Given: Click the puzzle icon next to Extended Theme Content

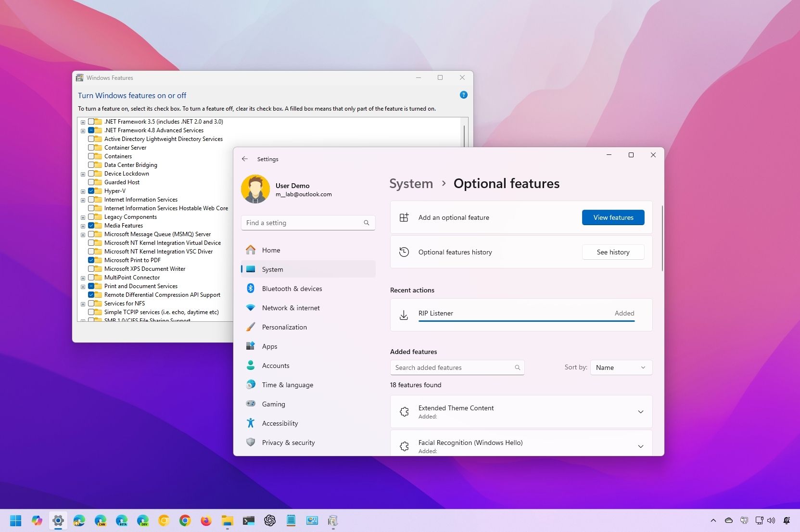Looking at the screenshot, I should tap(404, 412).
